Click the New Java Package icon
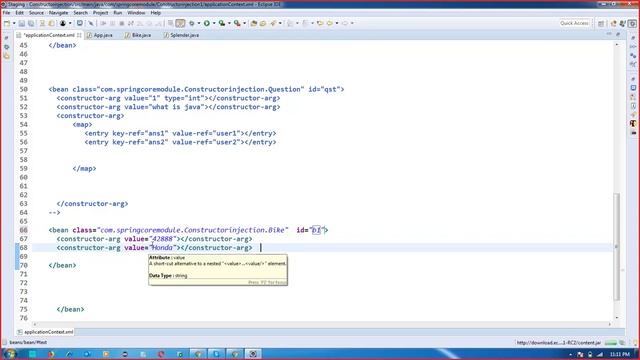The width and height of the screenshot is (640, 360). pyautogui.click(x=253, y=23)
